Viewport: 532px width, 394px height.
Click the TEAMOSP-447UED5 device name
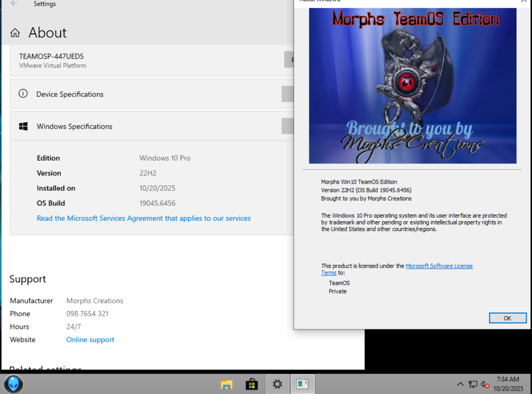point(51,56)
